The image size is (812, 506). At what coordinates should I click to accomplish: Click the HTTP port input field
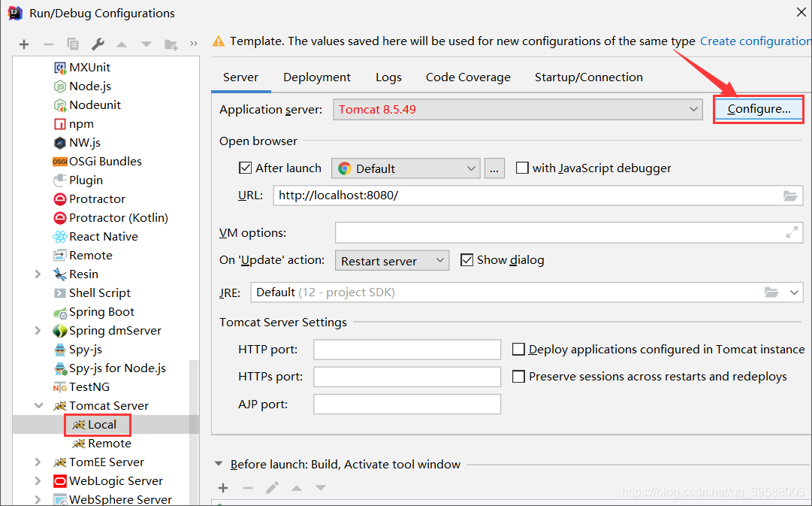point(407,350)
